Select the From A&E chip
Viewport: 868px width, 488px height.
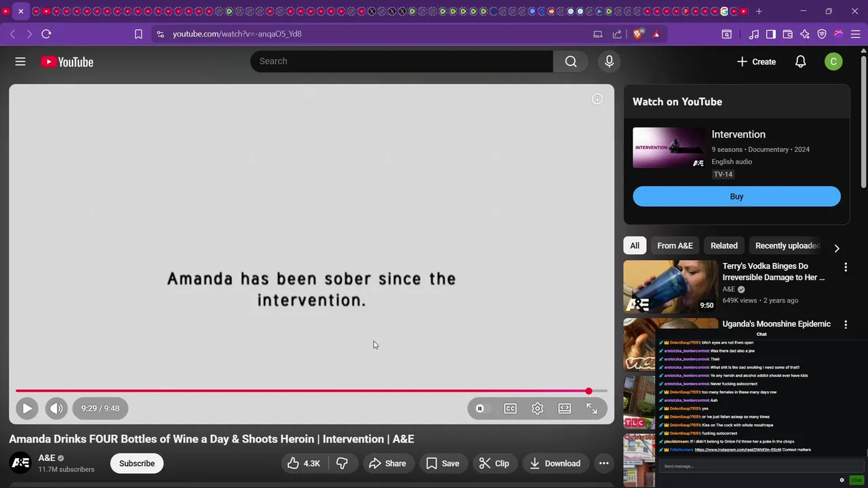[x=675, y=246]
